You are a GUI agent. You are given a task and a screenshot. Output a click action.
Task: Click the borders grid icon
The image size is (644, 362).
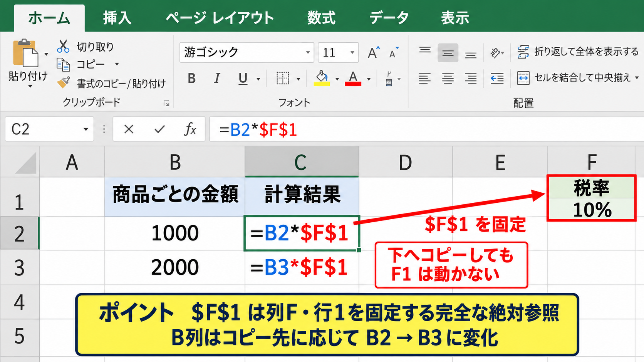coord(283,78)
